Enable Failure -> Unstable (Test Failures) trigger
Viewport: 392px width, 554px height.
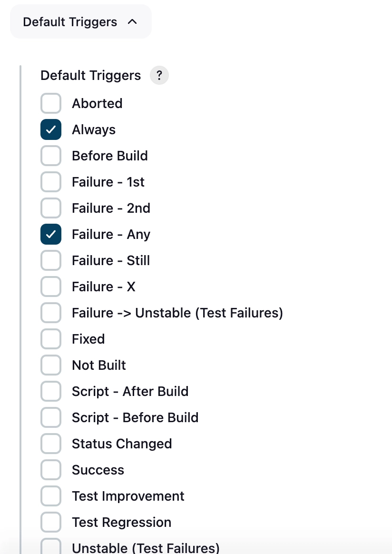coord(51,313)
